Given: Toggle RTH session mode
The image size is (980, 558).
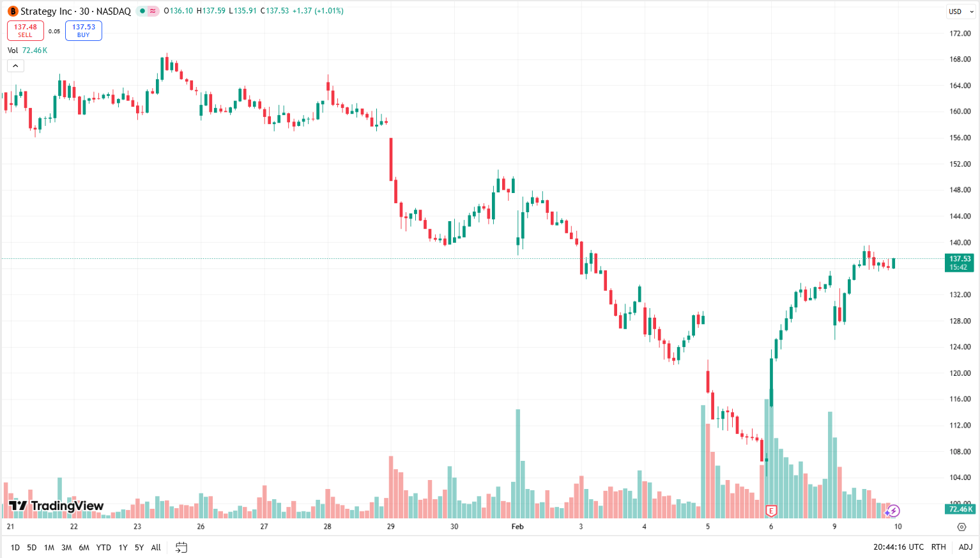Looking at the screenshot, I should click(x=938, y=547).
